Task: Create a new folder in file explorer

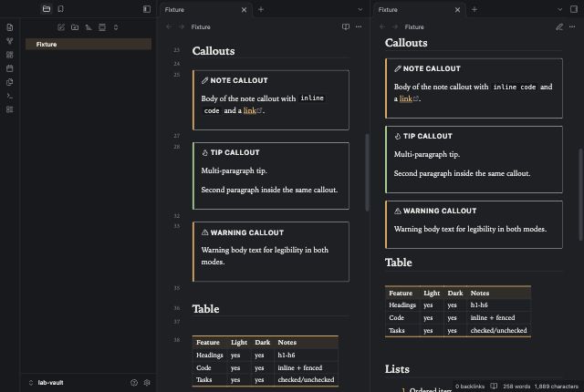Action: (x=75, y=27)
